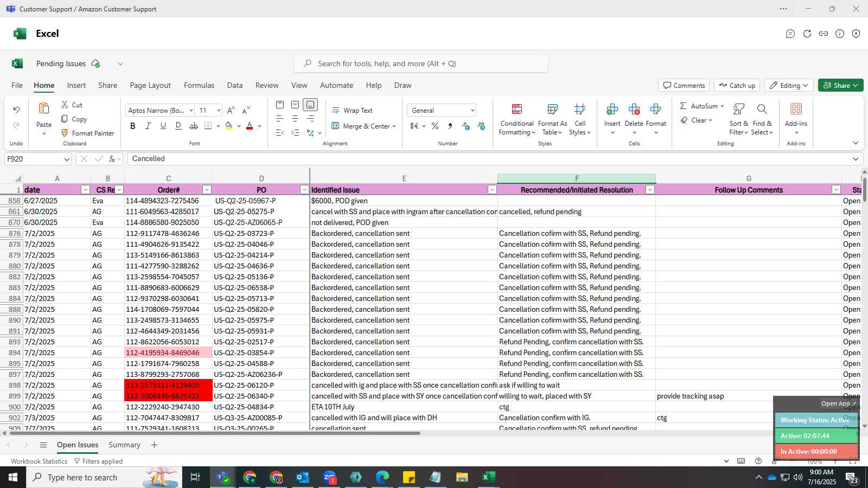Viewport: 868px width, 488px height.
Task: Open the font size dropdown
Action: pos(219,110)
